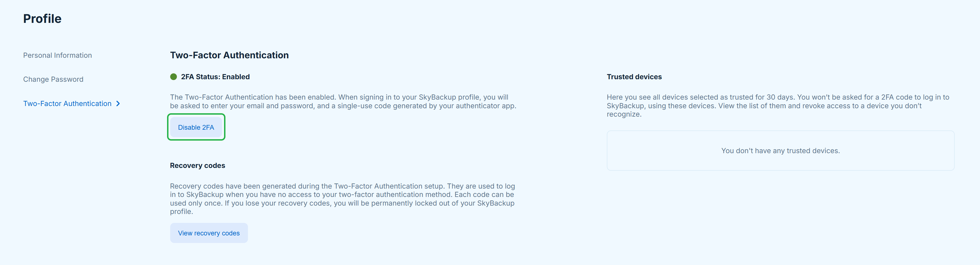Go to Change Password settings
Screen dimensions: 980x265
[x=53, y=79]
